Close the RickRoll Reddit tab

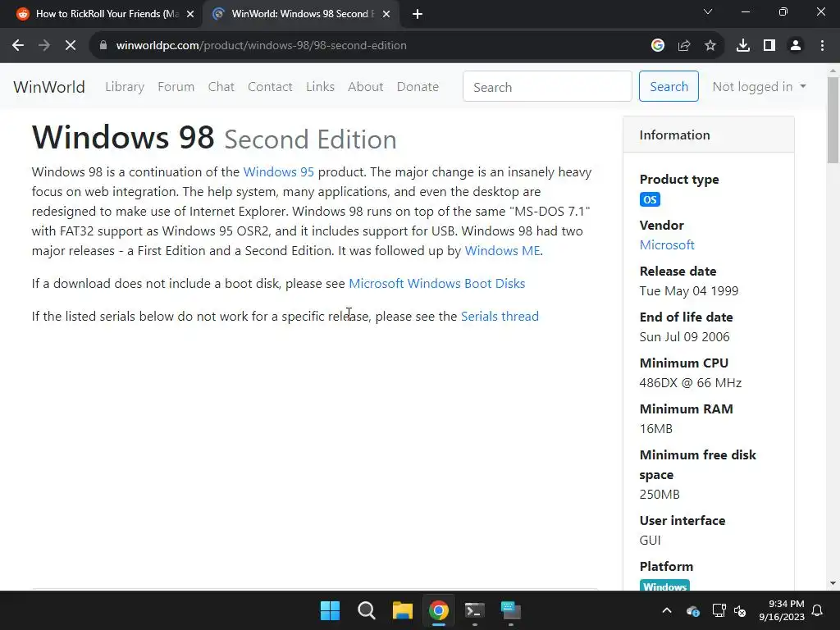click(x=190, y=14)
